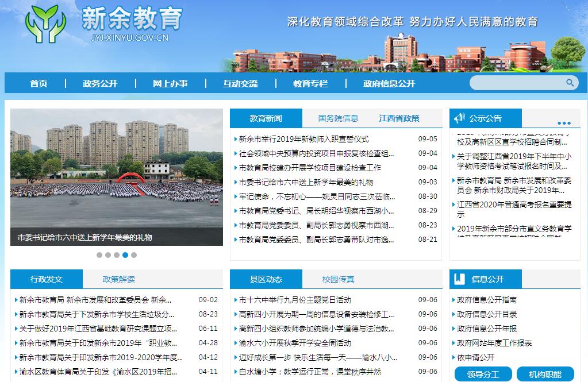Open 政府信息公开 navigation item
The width and height of the screenshot is (588, 382).
tap(389, 83)
